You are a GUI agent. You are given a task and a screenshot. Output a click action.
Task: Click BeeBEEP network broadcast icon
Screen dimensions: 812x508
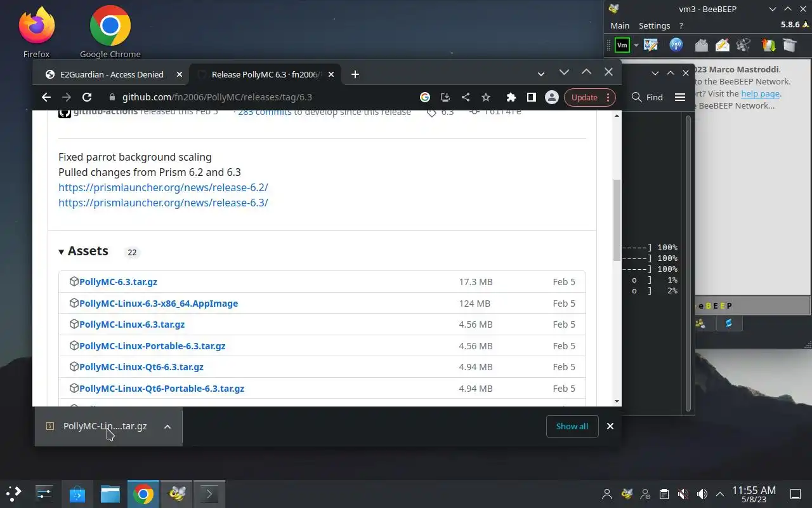[676, 45]
